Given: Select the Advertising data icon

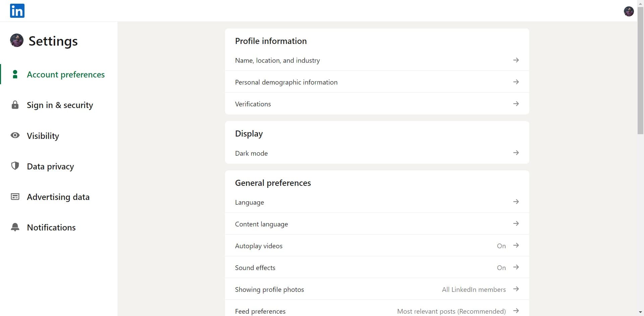Looking at the screenshot, I should tap(15, 197).
